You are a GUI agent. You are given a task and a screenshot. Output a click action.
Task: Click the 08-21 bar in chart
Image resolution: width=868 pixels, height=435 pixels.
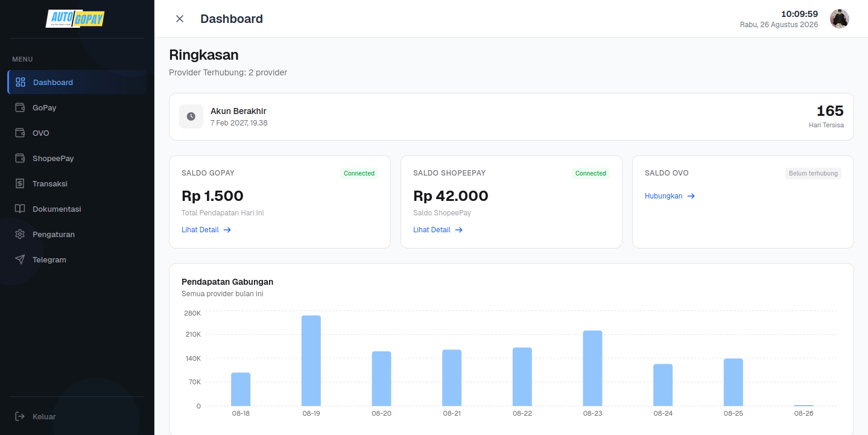(452, 378)
